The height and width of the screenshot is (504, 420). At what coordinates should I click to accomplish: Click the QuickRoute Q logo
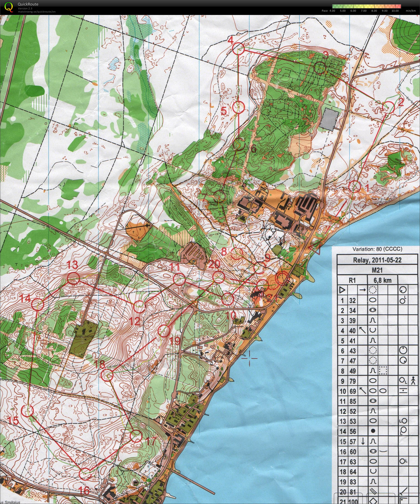click(9, 7)
